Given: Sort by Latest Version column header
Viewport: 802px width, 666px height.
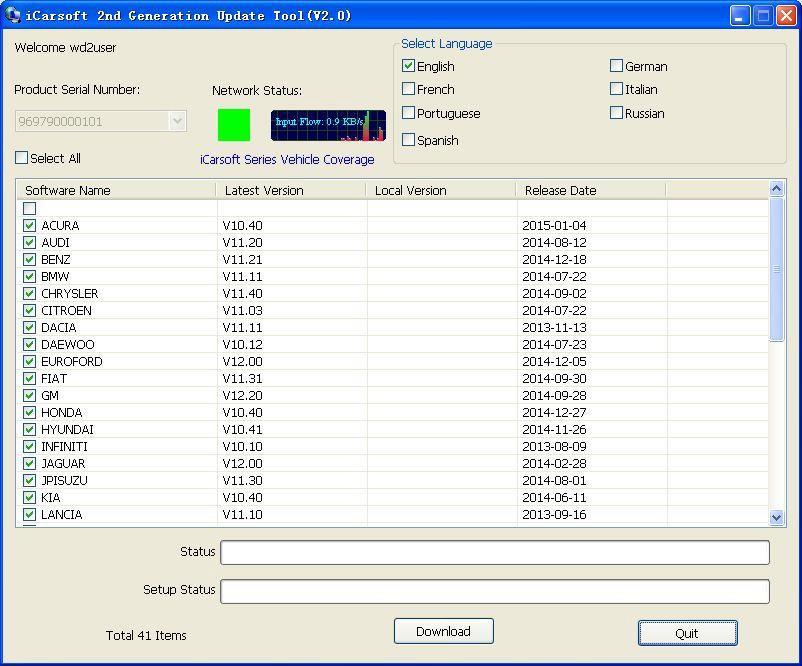Looking at the screenshot, I should coord(291,190).
